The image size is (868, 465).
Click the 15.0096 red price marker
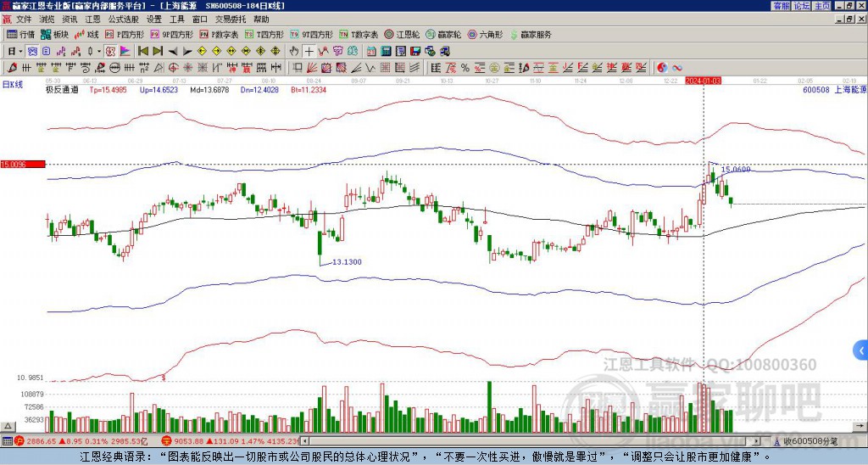(23, 164)
